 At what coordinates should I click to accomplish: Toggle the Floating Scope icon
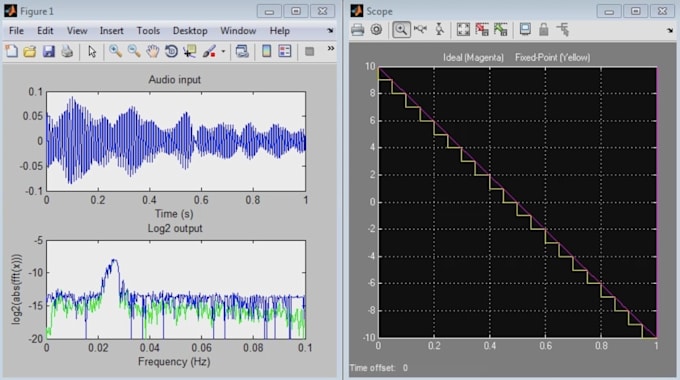pos(525,29)
